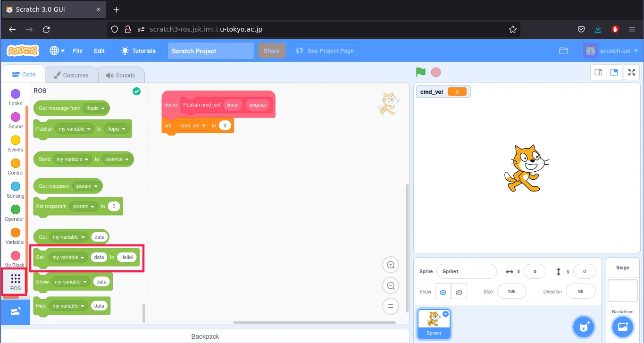
Task: Switch to the Costumes tab
Action: [x=71, y=75]
